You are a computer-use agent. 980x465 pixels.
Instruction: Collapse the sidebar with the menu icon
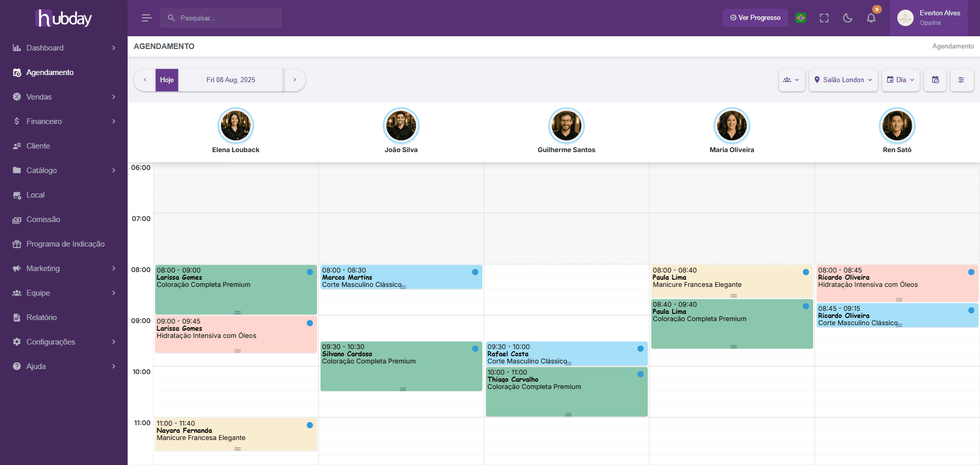(146, 18)
